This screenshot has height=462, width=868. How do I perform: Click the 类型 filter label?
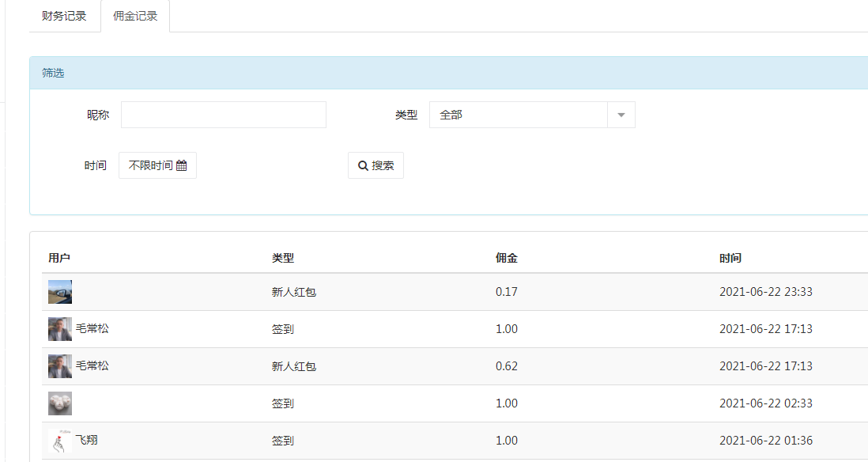click(x=406, y=115)
